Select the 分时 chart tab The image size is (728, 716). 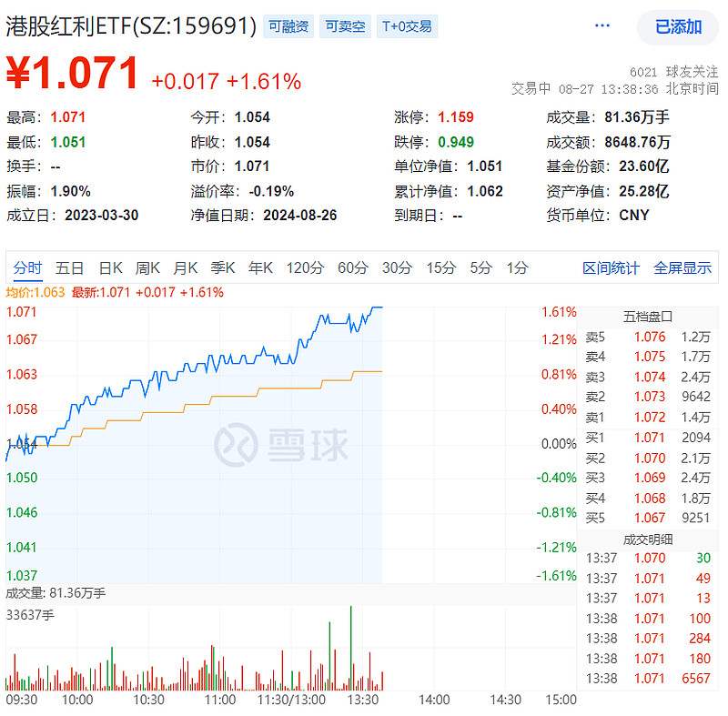click(x=28, y=267)
